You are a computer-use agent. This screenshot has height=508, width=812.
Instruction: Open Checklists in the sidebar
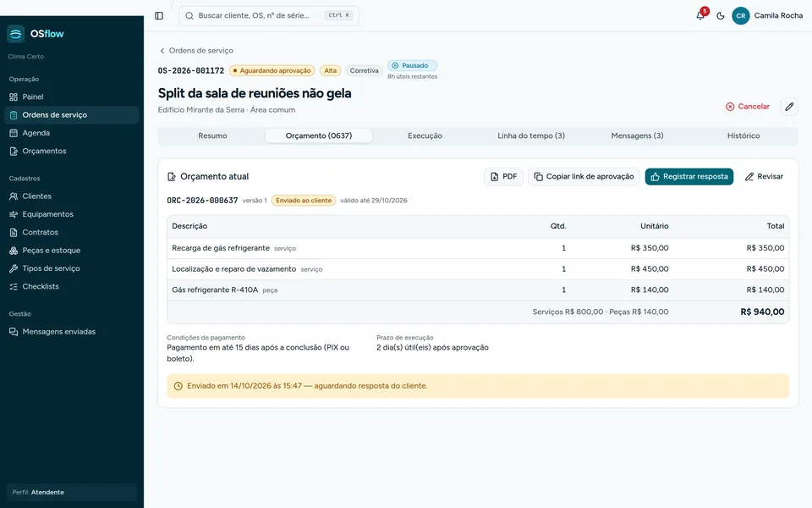[x=71, y=287]
